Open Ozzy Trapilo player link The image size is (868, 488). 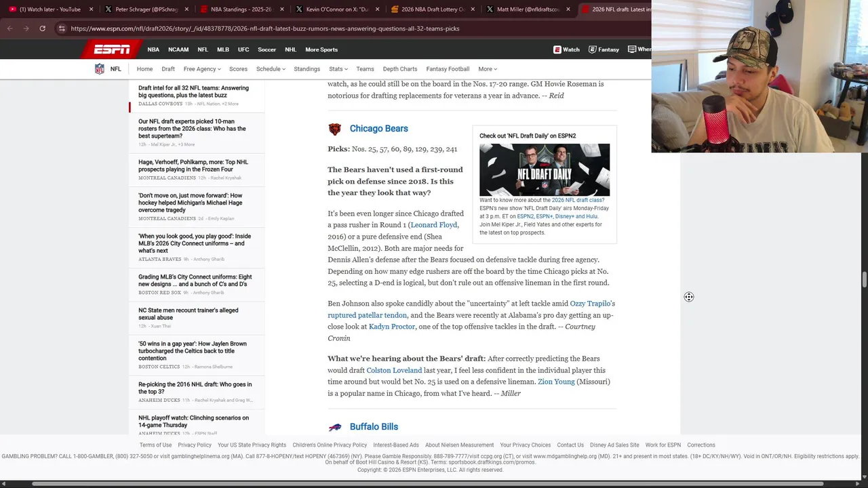click(x=590, y=304)
